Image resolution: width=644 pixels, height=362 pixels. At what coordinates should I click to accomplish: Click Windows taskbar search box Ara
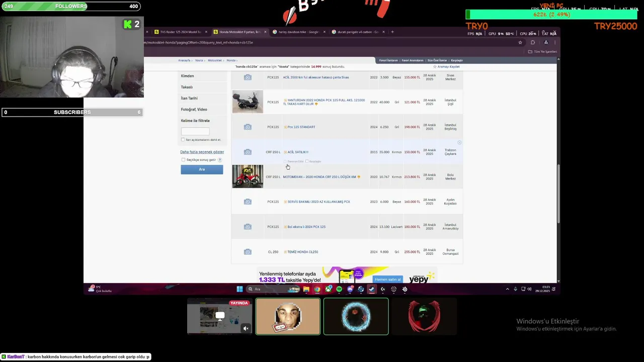tap(272, 289)
